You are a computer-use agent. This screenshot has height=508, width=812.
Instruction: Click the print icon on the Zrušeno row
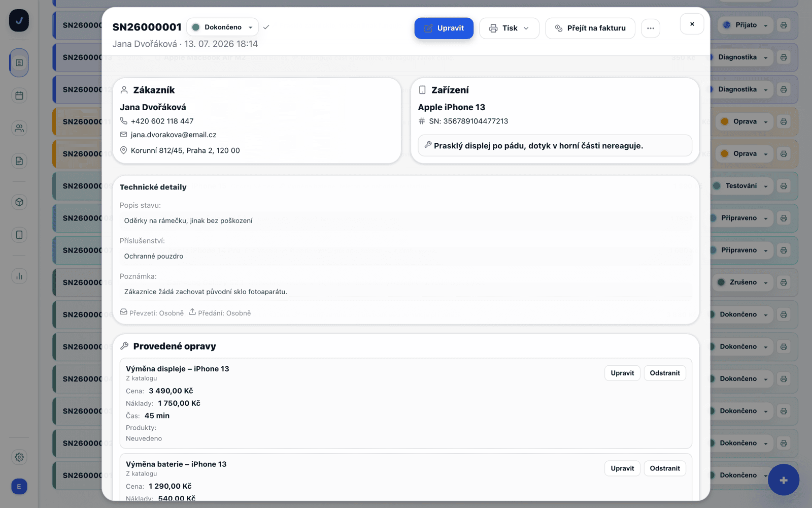(784, 282)
